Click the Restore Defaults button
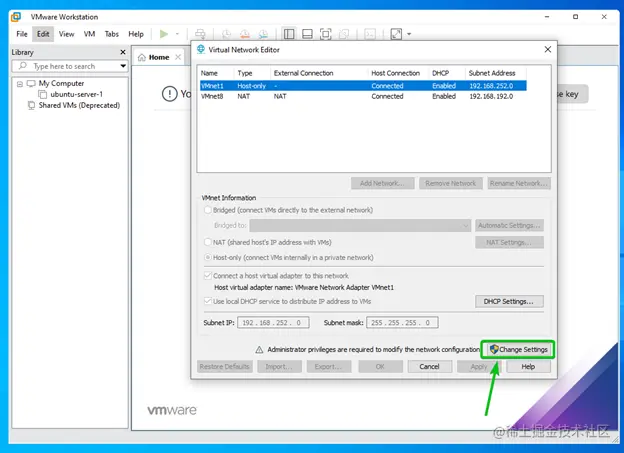Screen dimensions: 624x453 [224, 367]
